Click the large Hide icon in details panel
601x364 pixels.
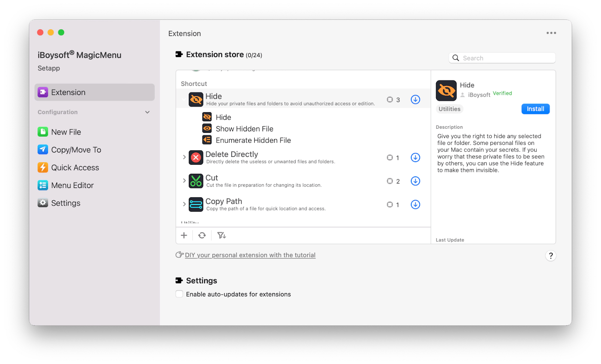point(446,90)
